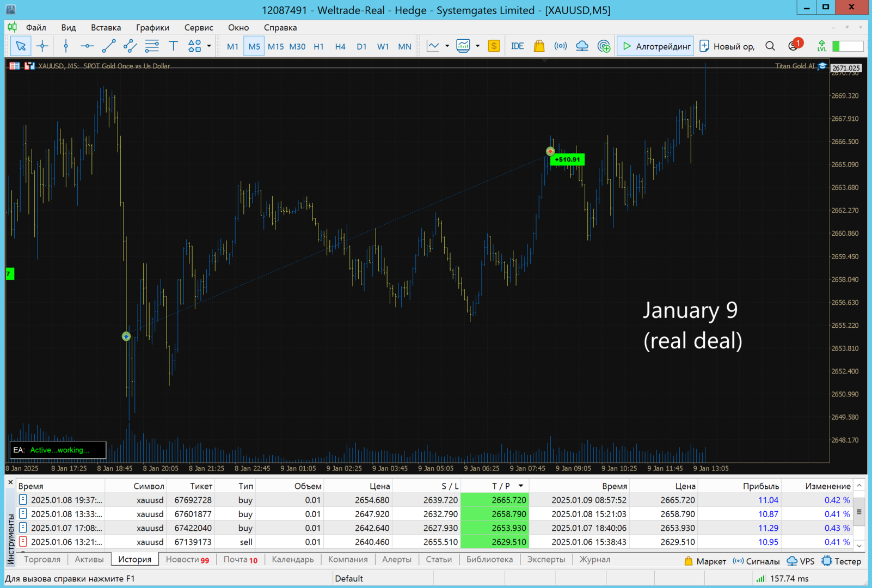Open the Market shopping bag icon
The width and height of the screenshot is (872, 588).
[539, 46]
